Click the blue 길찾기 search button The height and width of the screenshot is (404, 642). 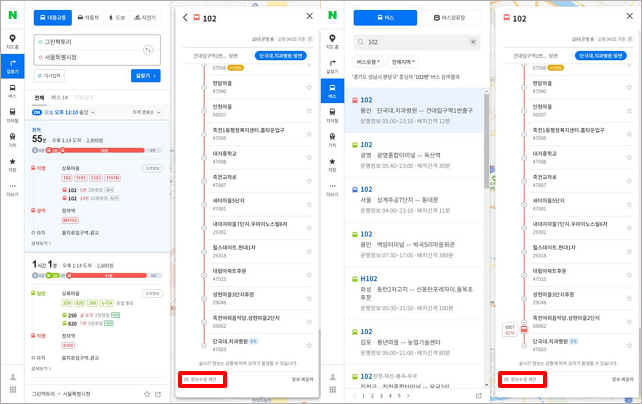coord(146,76)
